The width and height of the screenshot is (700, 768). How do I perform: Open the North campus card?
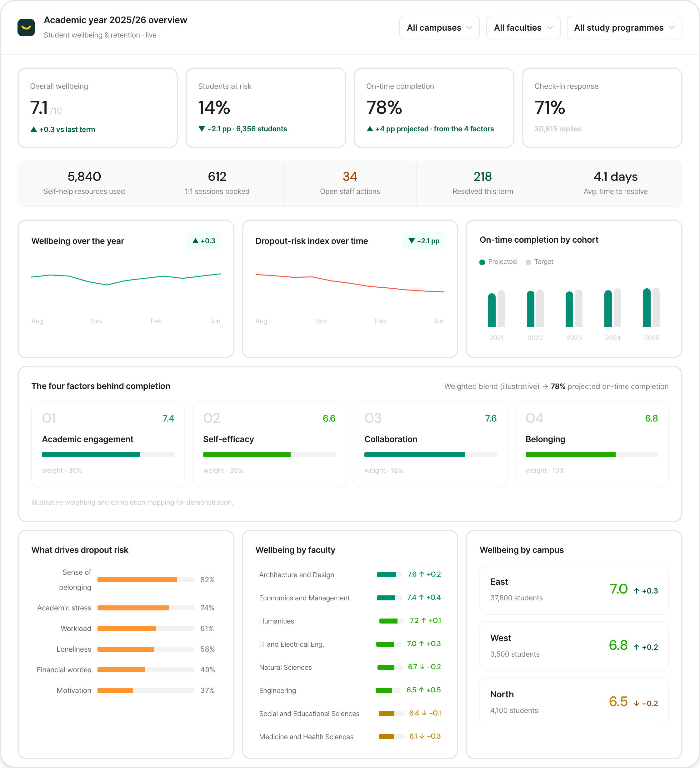pyautogui.click(x=574, y=702)
